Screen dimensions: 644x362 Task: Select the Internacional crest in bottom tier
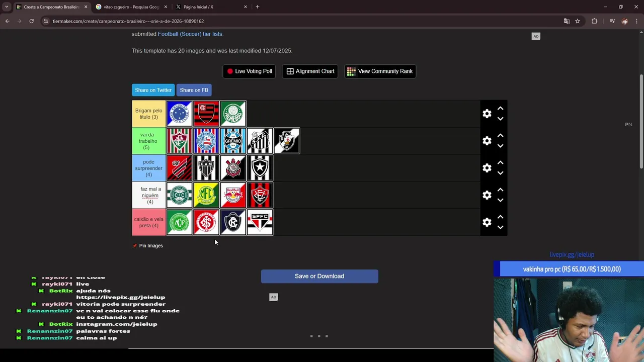click(206, 222)
